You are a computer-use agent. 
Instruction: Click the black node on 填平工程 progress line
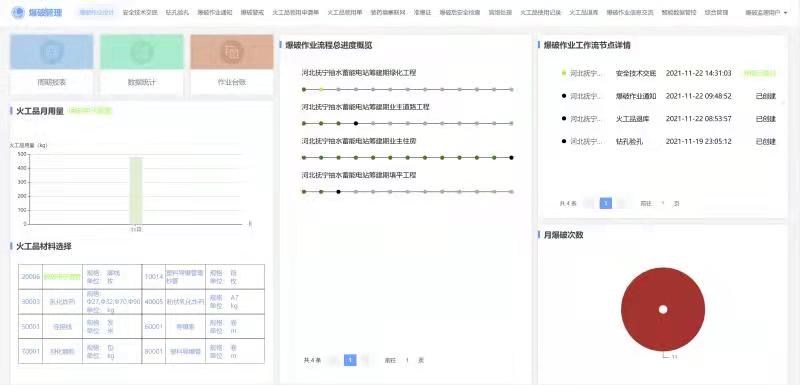(x=338, y=192)
